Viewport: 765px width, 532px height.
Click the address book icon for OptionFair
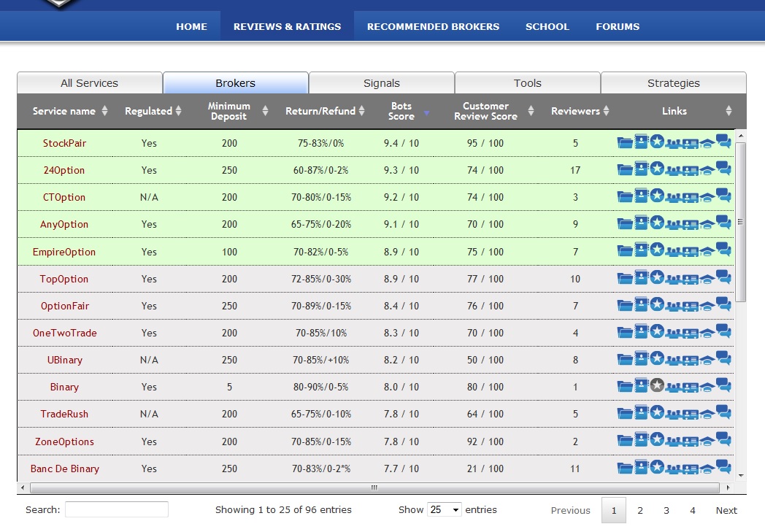(641, 304)
